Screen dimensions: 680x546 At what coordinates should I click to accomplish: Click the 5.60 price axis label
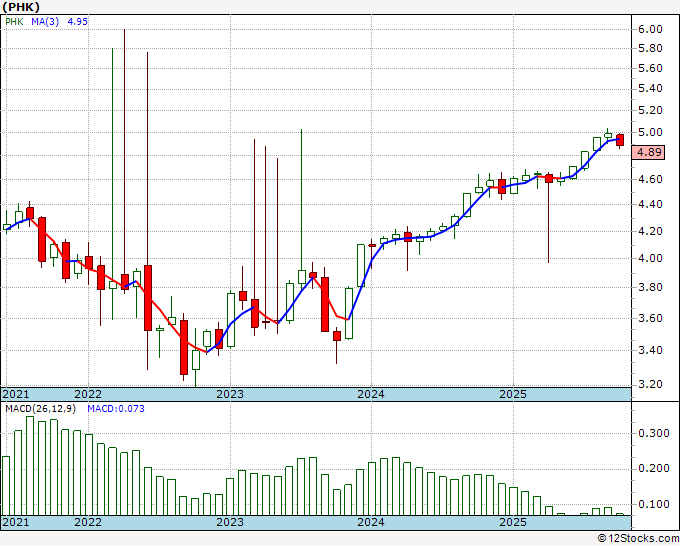[x=650, y=68]
